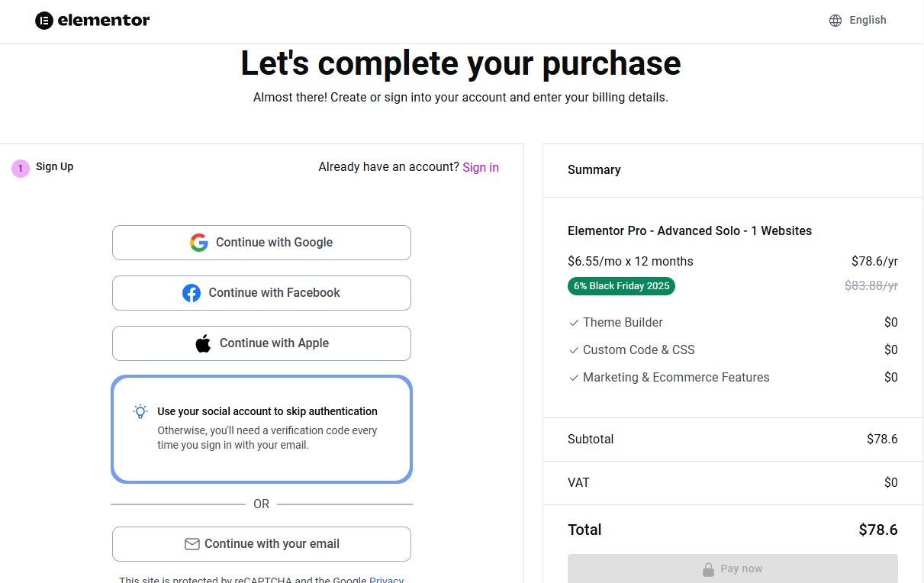Image resolution: width=924 pixels, height=583 pixels.
Task: Click the checkmark beside Theme Builder
Action: (573, 323)
